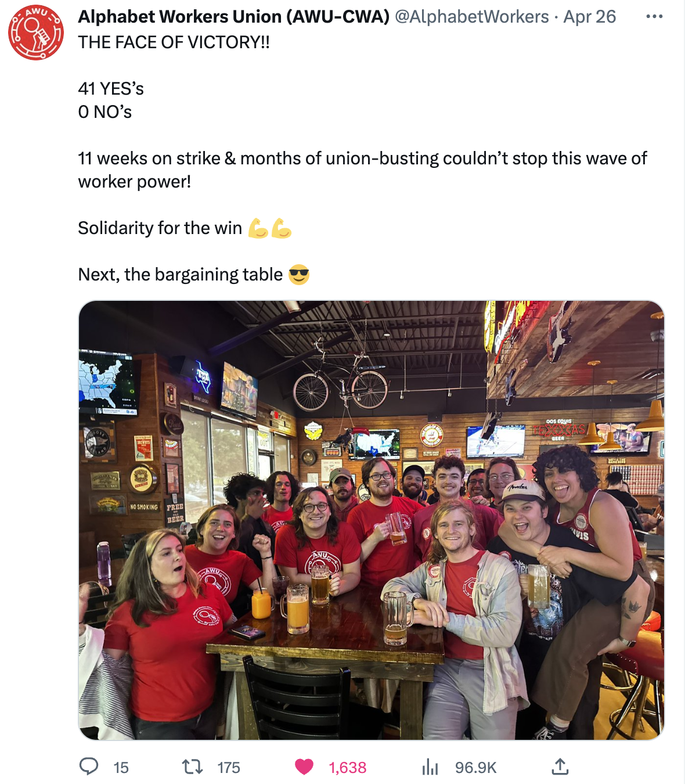Click the 175 reposts count
This screenshot has width=685, height=784.
click(229, 768)
